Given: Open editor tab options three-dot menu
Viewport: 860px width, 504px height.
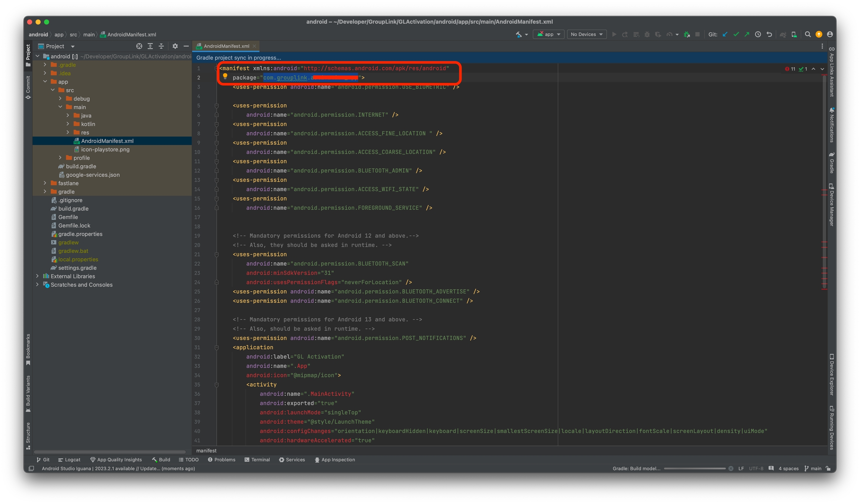Looking at the screenshot, I should [x=822, y=46].
